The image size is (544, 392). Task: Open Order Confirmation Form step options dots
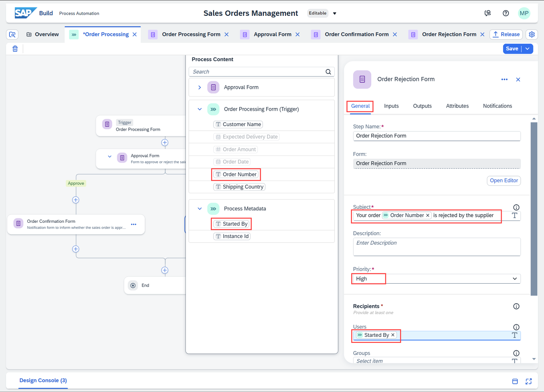(x=134, y=224)
